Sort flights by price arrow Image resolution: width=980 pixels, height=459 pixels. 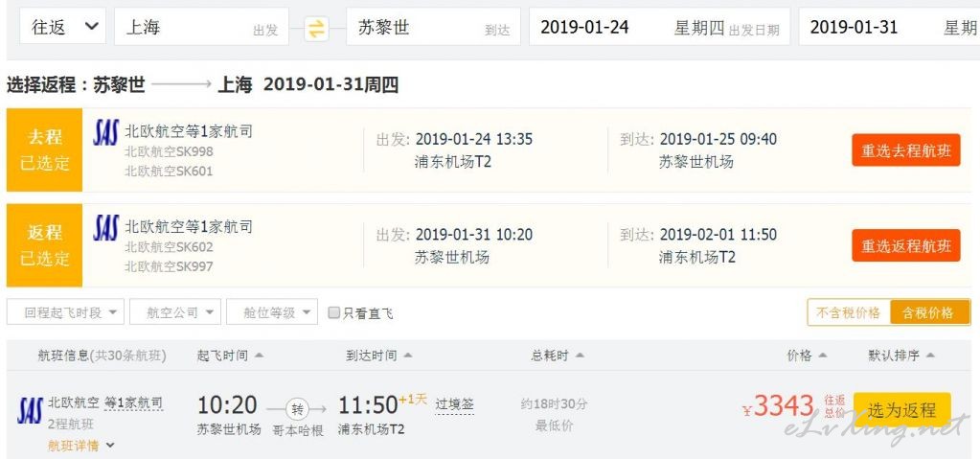(822, 356)
